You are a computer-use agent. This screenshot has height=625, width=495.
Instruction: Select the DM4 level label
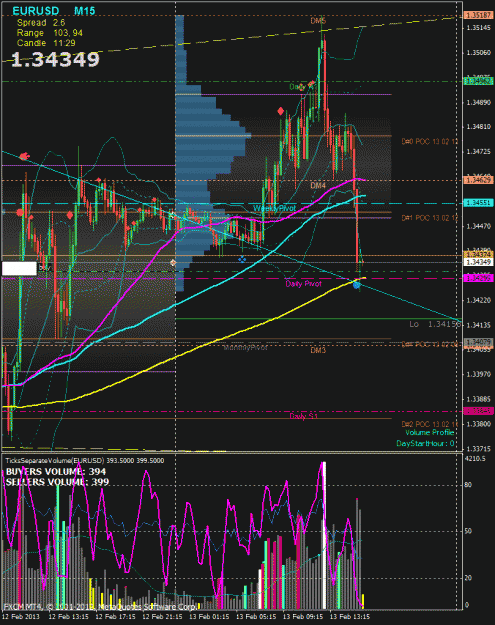tap(318, 186)
